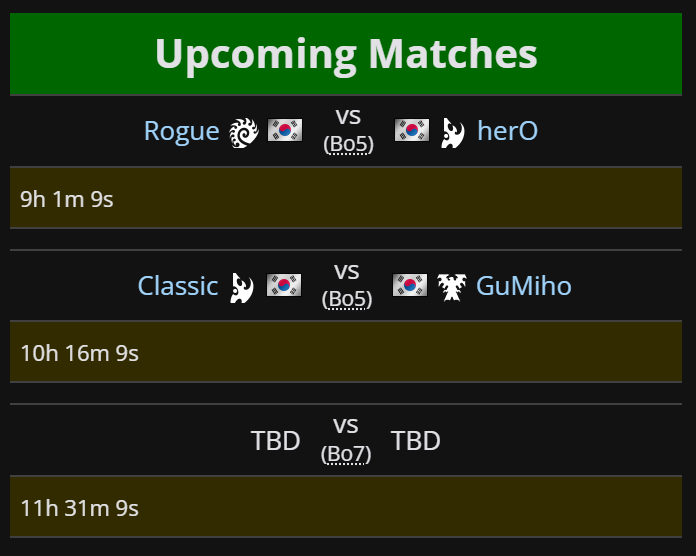Click the Protoss race icon beside herO
This screenshot has height=556, width=696.
click(453, 132)
